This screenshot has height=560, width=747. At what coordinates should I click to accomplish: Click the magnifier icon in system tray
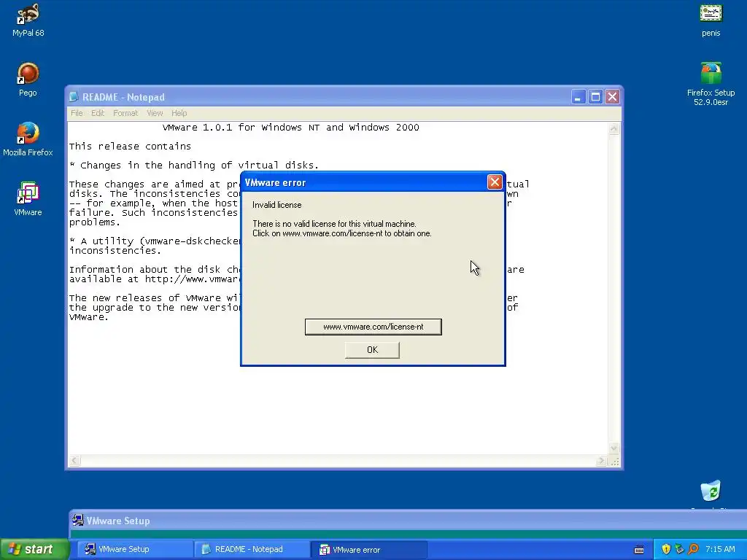point(693,549)
